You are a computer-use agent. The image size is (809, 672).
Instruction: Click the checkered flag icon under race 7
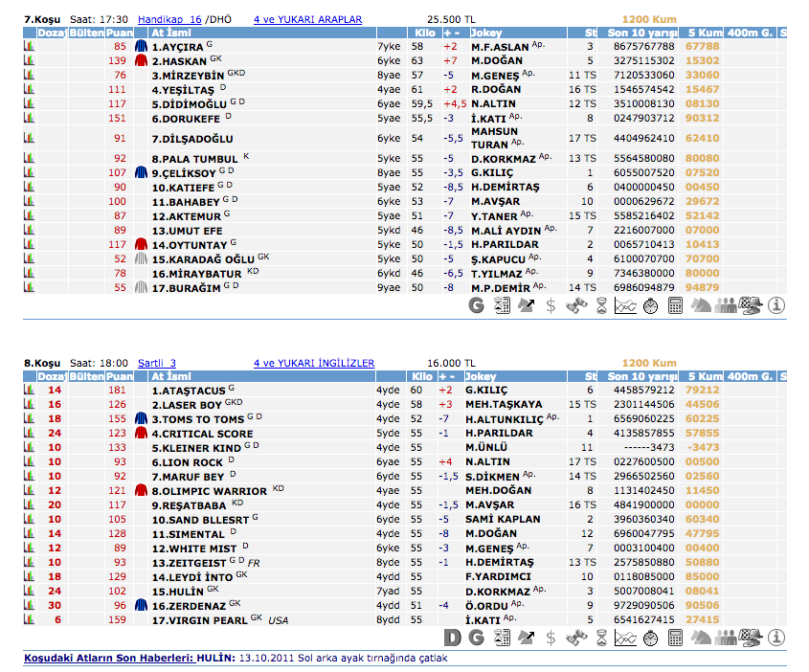pos(751,306)
